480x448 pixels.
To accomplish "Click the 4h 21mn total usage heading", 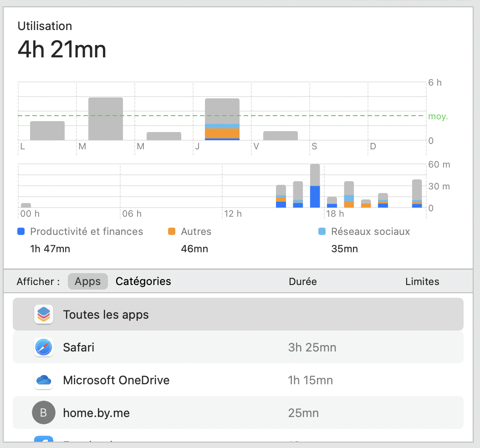I will click(x=62, y=50).
